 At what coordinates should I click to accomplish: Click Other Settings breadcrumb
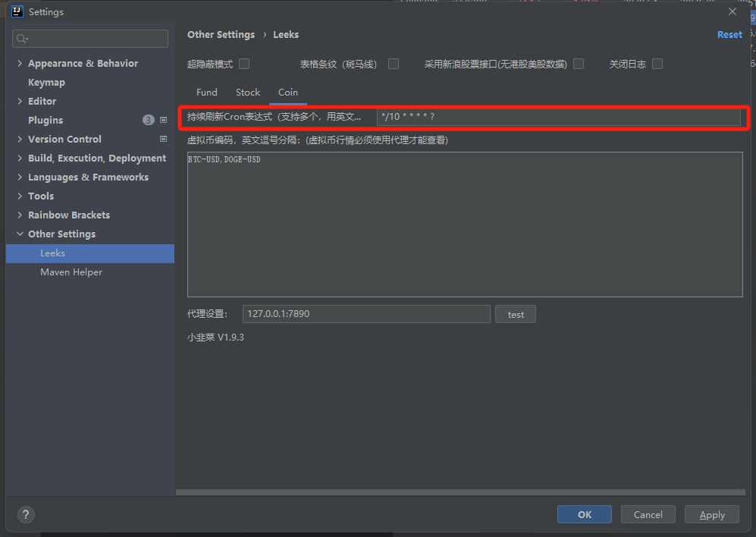(221, 35)
